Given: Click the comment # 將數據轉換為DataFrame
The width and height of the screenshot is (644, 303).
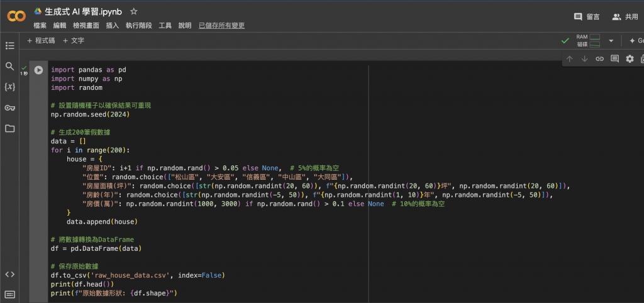Looking at the screenshot, I should (x=92, y=240).
